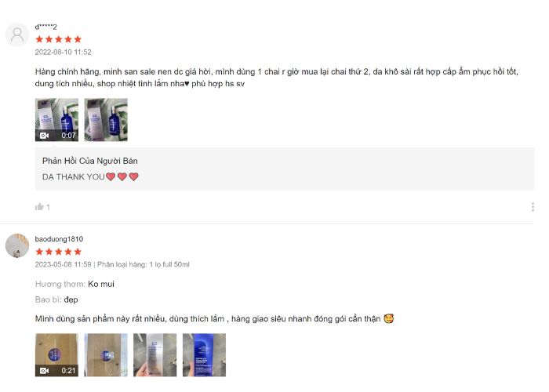Open the silver product box photo
The height and width of the screenshot is (392, 549).
[x=155, y=355]
